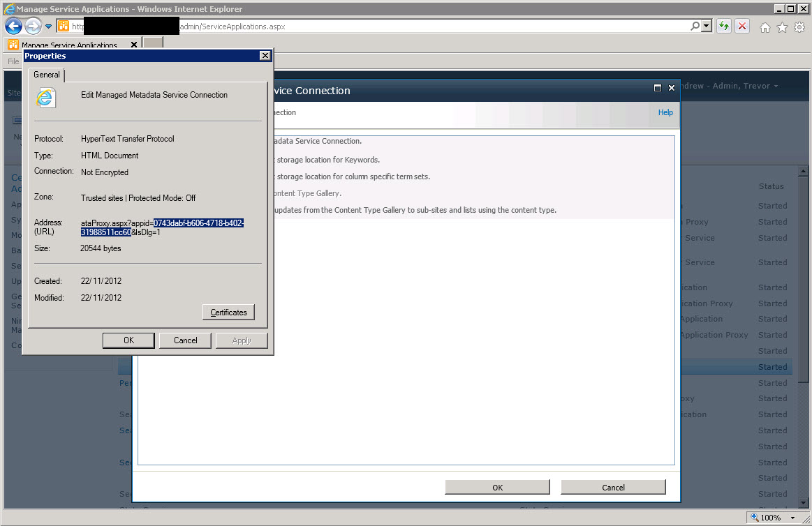Expand the address bar dropdown arrow

point(707,27)
